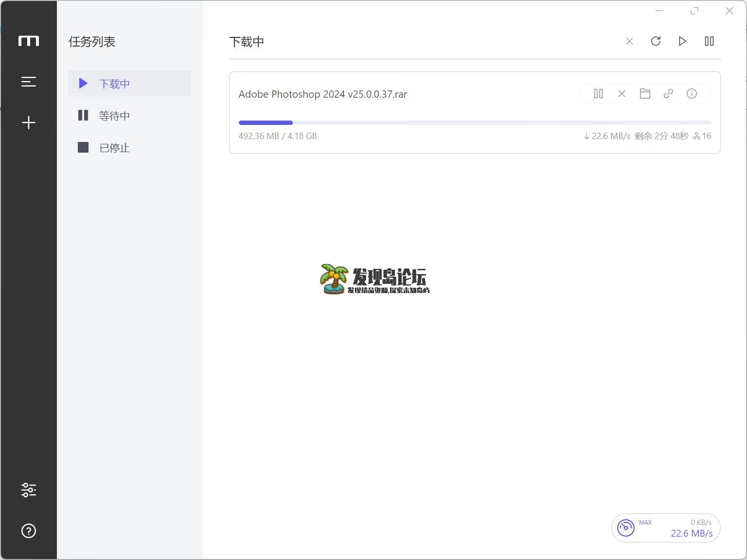The width and height of the screenshot is (747, 560).
Task: Select the 已停止 stopped tab
Action: point(129,148)
